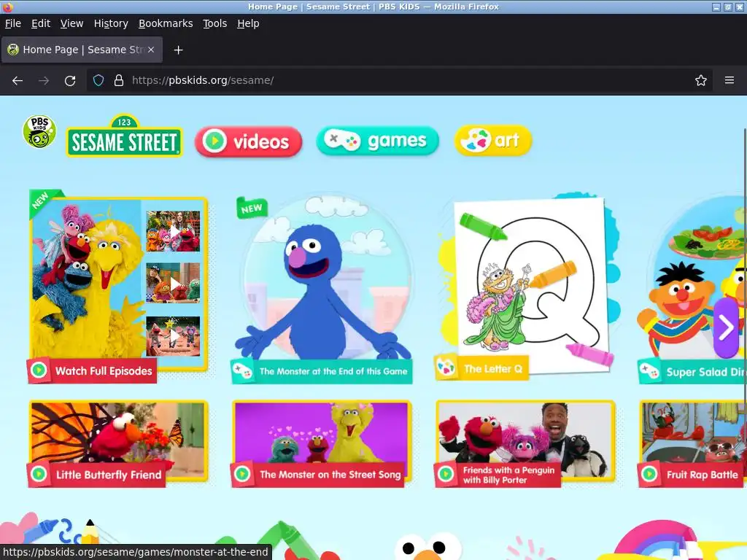Go back with the browser back arrow
The height and width of the screenshot is (560, 747).
pyautogui.click(x=18, y=80)
